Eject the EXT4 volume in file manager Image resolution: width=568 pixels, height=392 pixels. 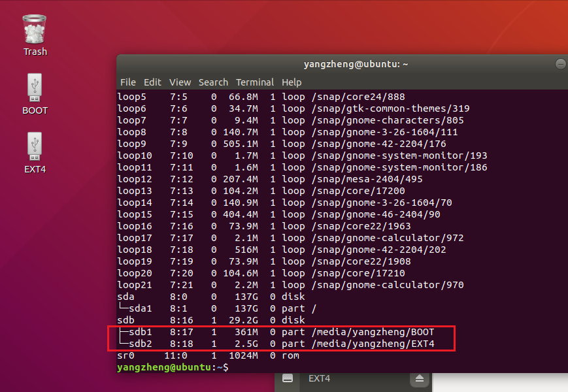[x=420, y=379]
